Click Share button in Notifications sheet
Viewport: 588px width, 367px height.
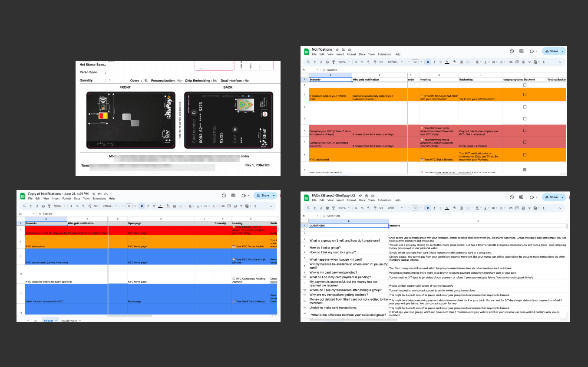click(x=551, y=51)
